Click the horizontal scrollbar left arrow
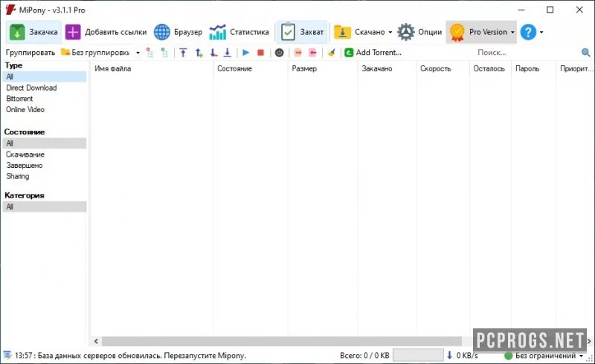This screenshot has width=595, height=364. coord(96,341)
